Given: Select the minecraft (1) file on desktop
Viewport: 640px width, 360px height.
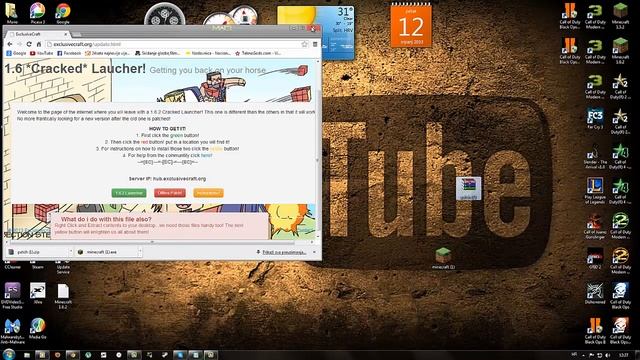Looking at the screenshot, I should (443, 258).
